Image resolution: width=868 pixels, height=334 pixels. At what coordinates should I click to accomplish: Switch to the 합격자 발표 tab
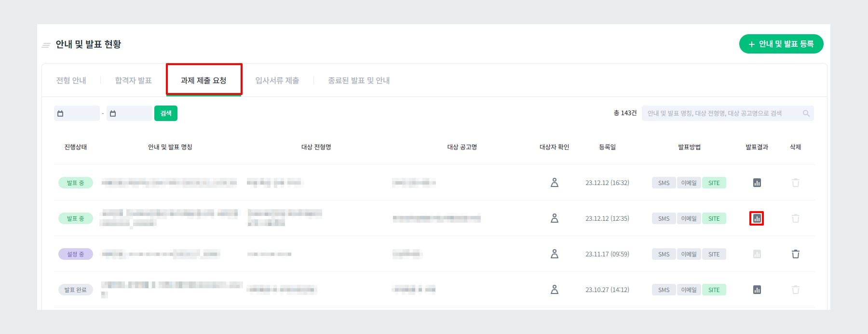132,80
